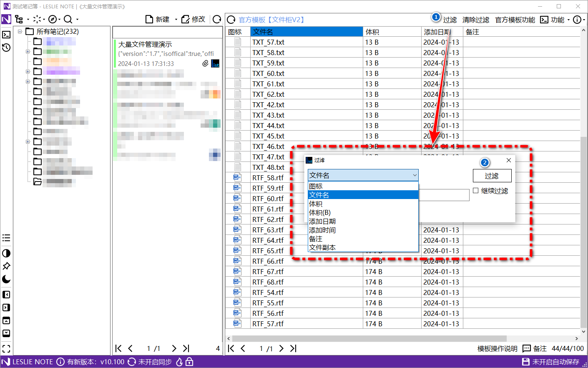
Task: Click the compass navigation icon
Action: coord(52,19)
